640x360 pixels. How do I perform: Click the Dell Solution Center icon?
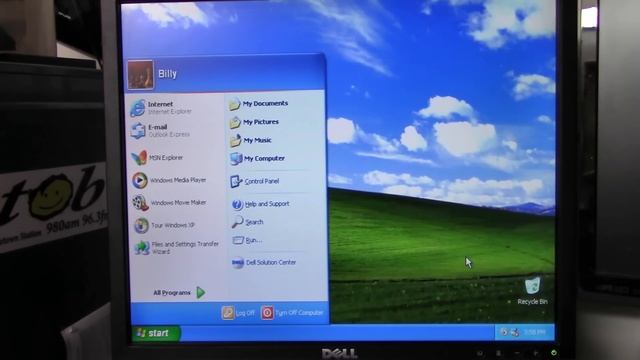tap(238, 263)
